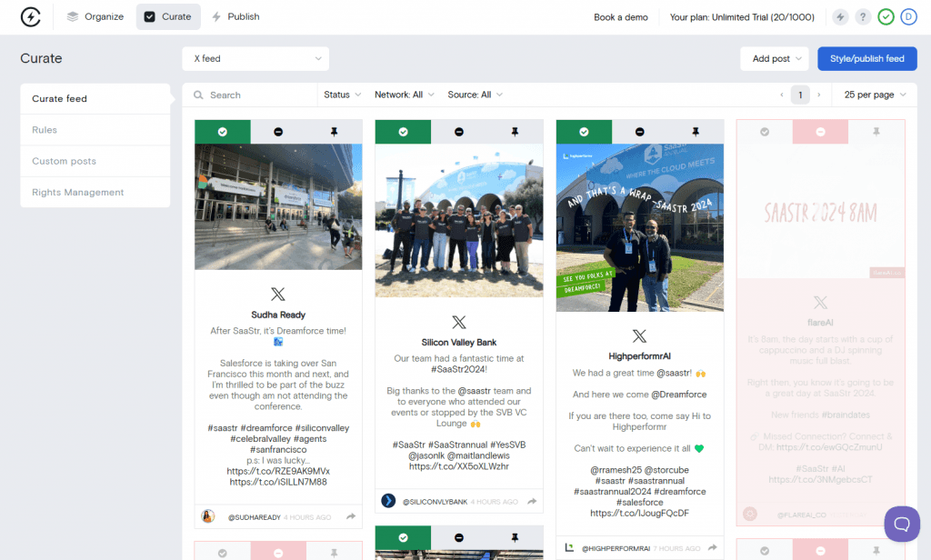Open the Add post dropdown
Screen dimensions: 931x560
(x=775, y=59)
